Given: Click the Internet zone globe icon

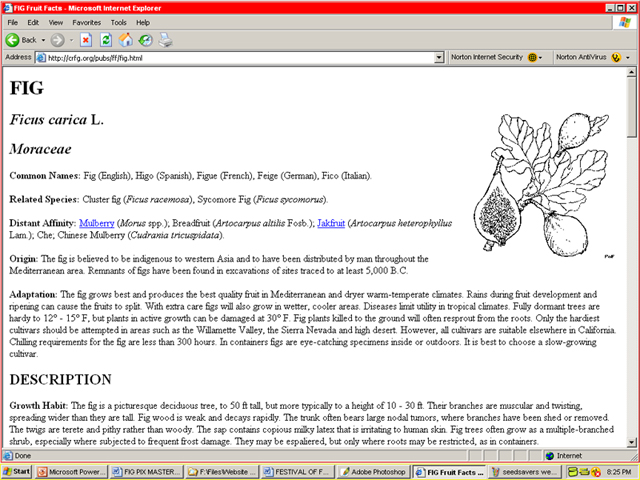Looking at the screenshot, I should (x=550, y=456).
